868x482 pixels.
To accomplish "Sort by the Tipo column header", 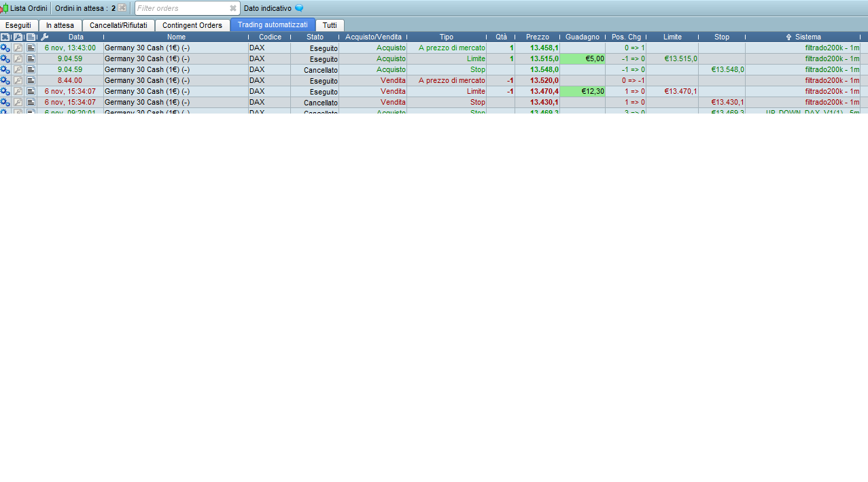I will (447, 37).
